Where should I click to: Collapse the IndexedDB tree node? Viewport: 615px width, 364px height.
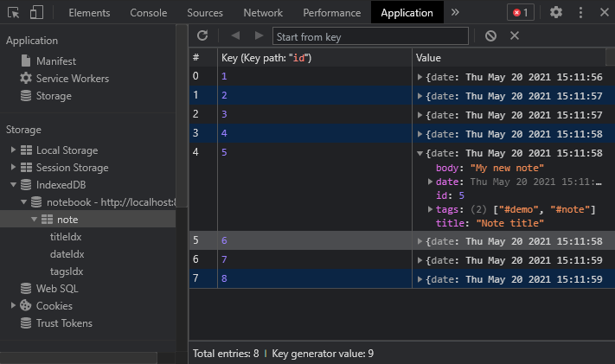tap(14, 185)
